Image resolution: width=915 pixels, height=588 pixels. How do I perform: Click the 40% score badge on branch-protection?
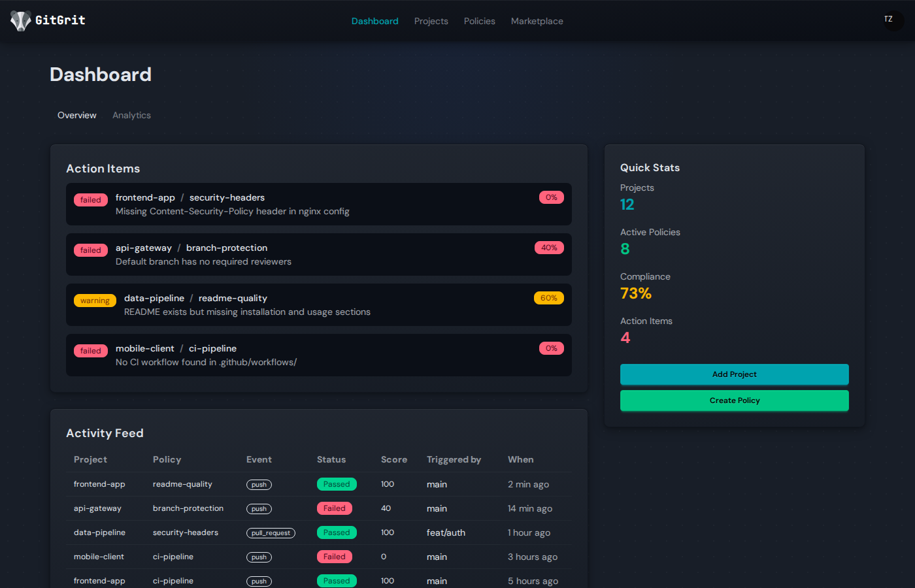coord(549,248)
